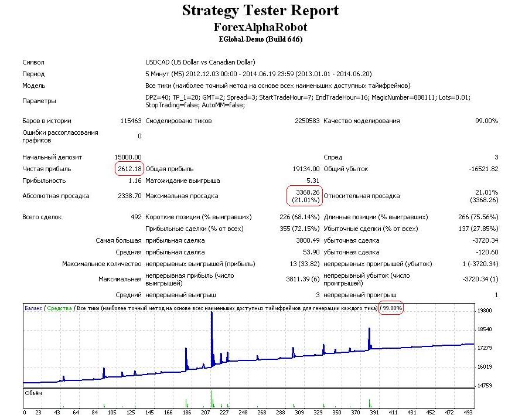Click the Ошибки рассогласования графиков label
The height and width of the screenshot is (415, 532).
(x=60, y=137)
